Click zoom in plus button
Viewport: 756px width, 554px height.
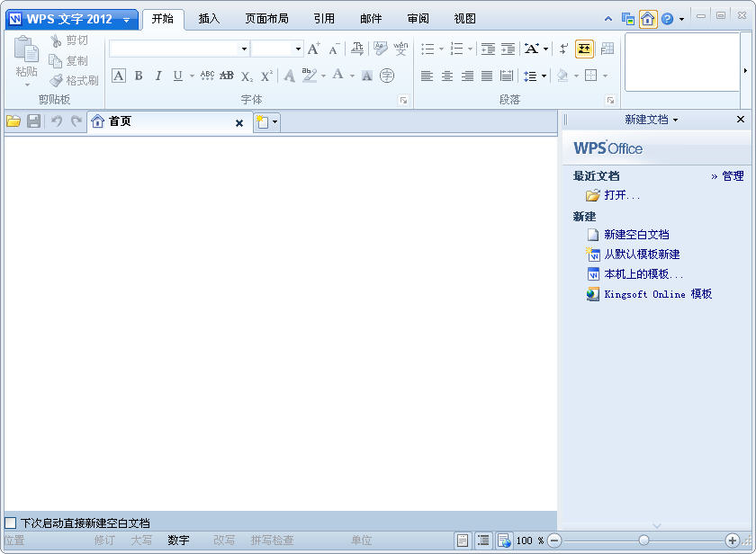click(732, 541)
